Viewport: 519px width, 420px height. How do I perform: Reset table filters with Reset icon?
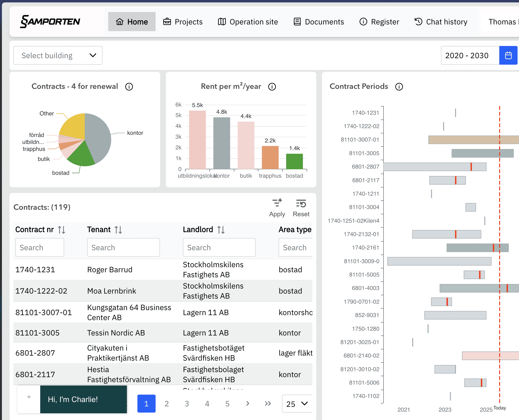coord(301,208)
